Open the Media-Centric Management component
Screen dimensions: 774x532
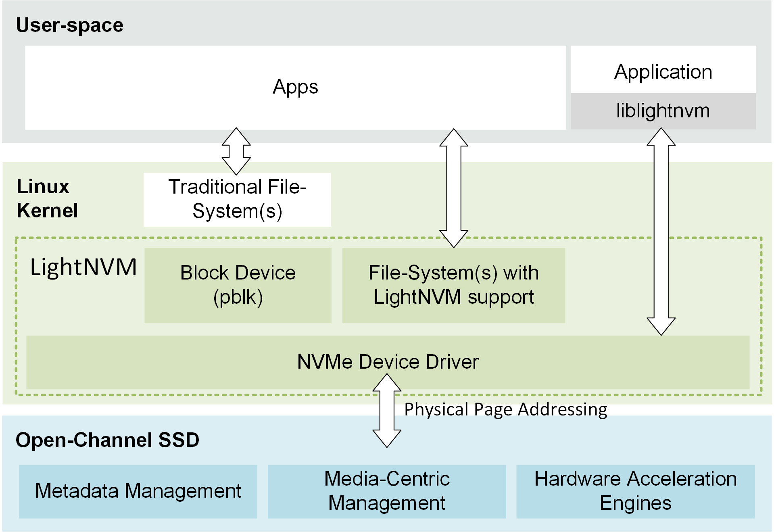coord(386,491)
